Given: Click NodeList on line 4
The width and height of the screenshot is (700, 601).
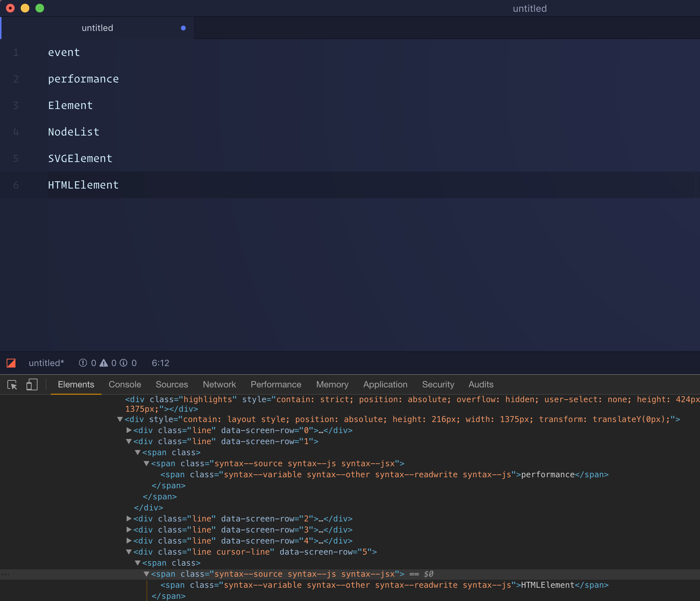Looking at the screenshot, I should (74, 132).
